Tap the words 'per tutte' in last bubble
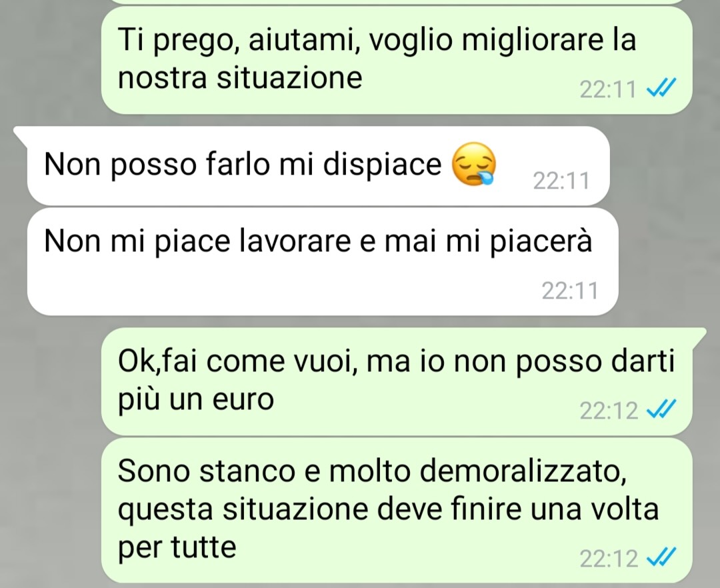The image size is (720, 588). coord(177,547)
